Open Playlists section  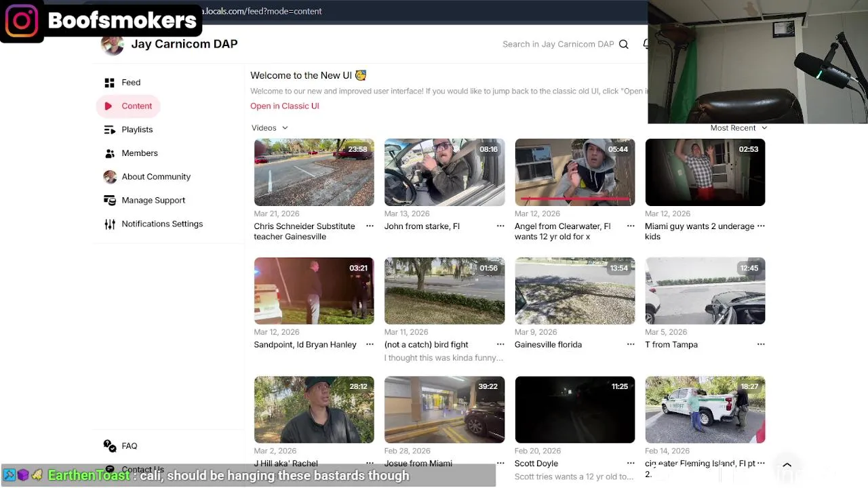(137, 129)
